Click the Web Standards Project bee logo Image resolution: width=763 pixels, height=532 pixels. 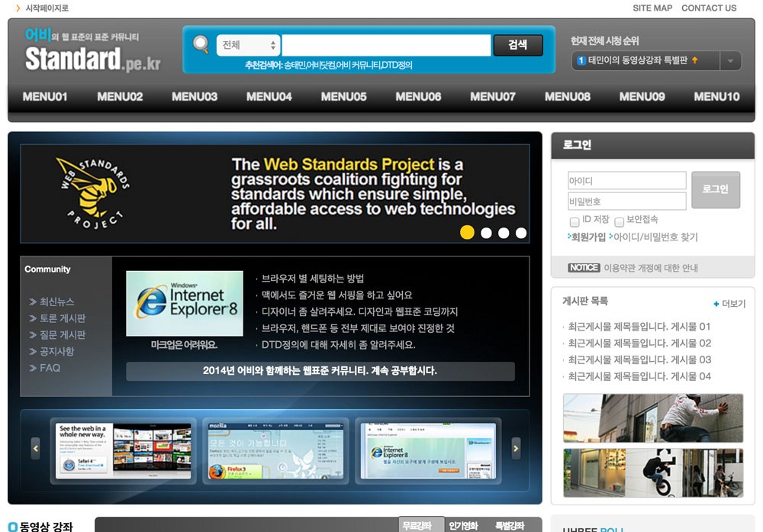tap(95, 193)
